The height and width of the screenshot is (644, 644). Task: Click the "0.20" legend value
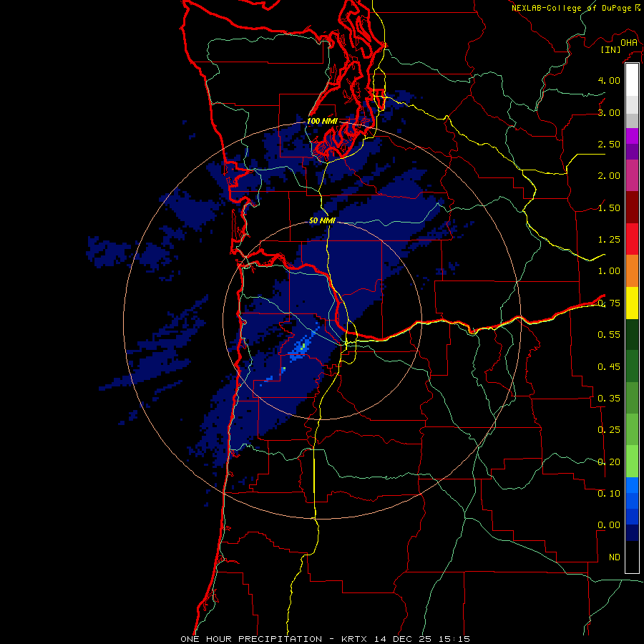point(609,462)
